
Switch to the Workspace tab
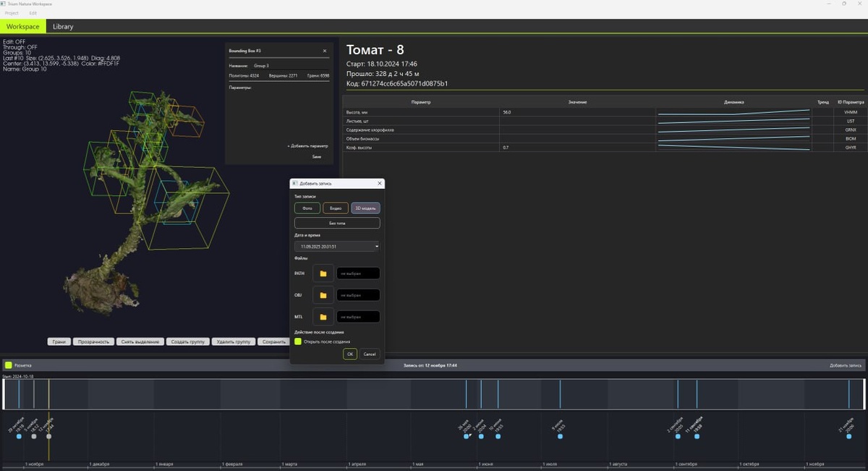pos(23,26)
